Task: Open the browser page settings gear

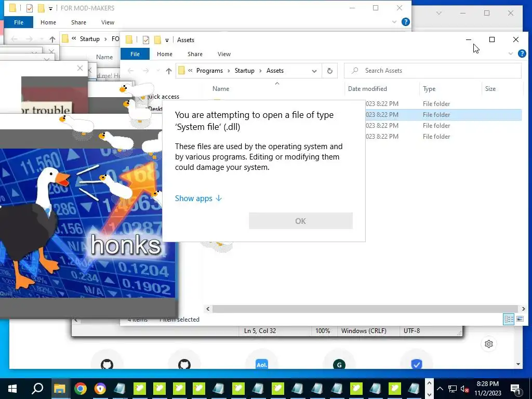Action: click(488, 344)
